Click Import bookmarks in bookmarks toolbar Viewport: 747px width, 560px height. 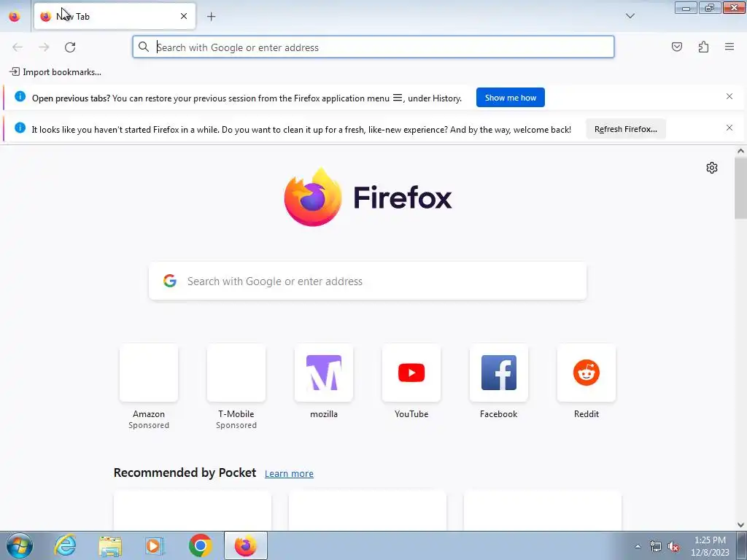coord(55,72)
